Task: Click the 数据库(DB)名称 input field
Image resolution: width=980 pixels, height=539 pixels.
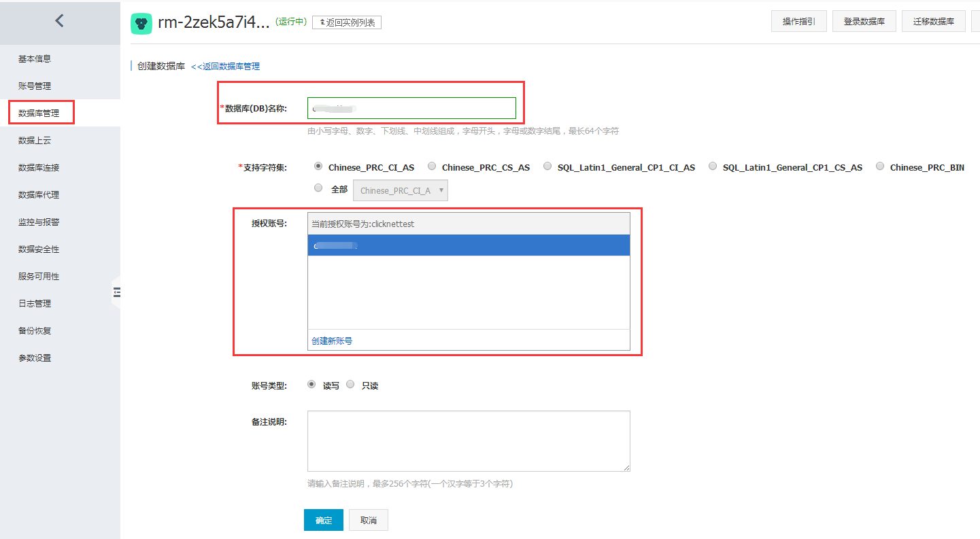Action: click(x=411, y=108)
